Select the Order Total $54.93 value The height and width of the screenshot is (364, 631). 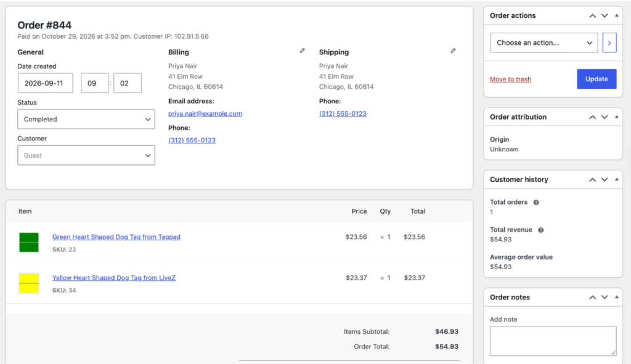[447, 346]
